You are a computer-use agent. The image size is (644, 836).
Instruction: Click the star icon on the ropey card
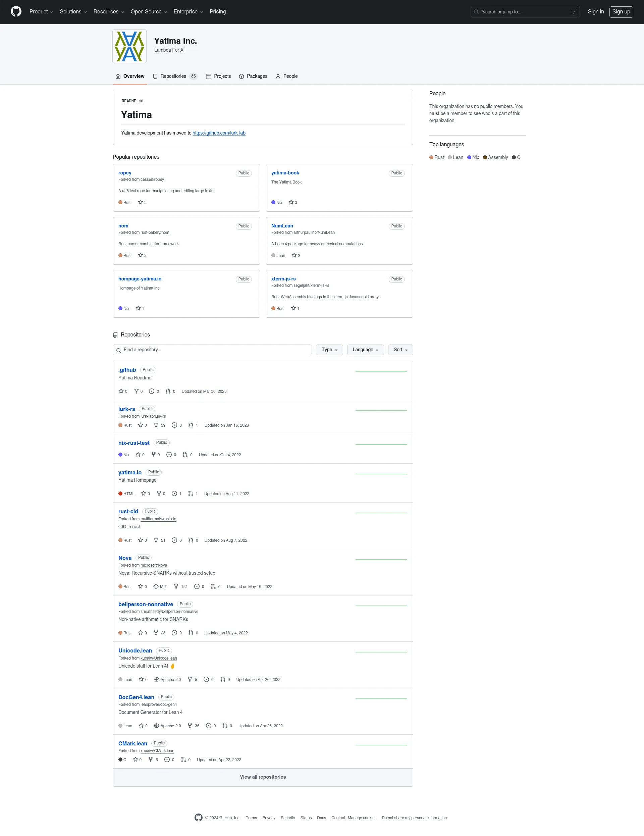141,202
